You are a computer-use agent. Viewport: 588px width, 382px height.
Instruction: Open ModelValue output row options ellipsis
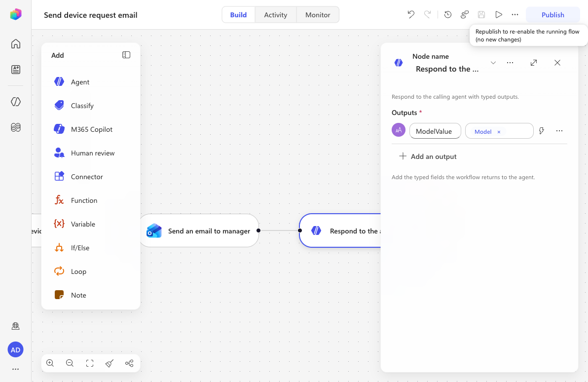click(x=559, y=131)
